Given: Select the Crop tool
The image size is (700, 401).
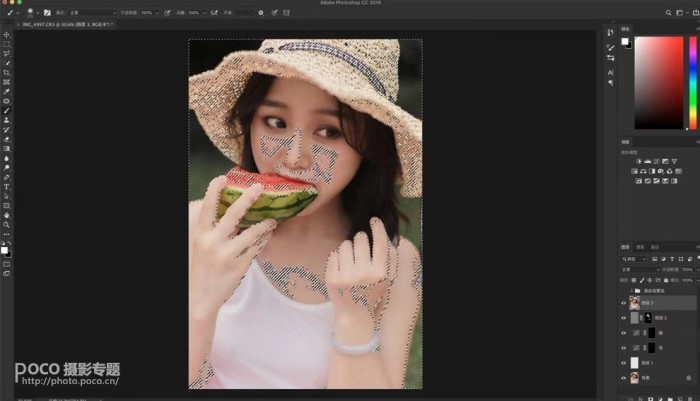Looking at the screenshot, I should 6,73.
